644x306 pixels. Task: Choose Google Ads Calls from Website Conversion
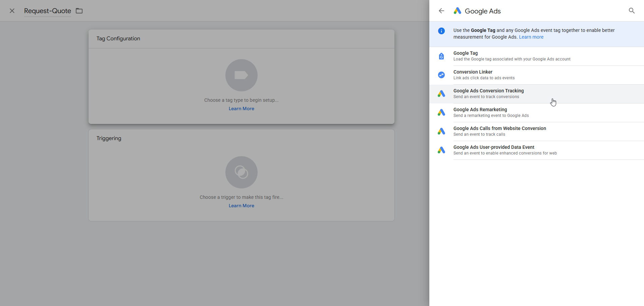537,131
